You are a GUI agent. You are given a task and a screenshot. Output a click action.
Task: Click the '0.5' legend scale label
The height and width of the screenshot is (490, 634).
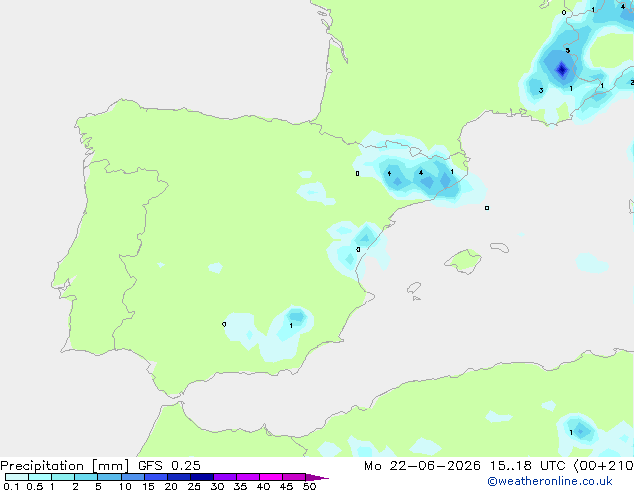(34, 486)
